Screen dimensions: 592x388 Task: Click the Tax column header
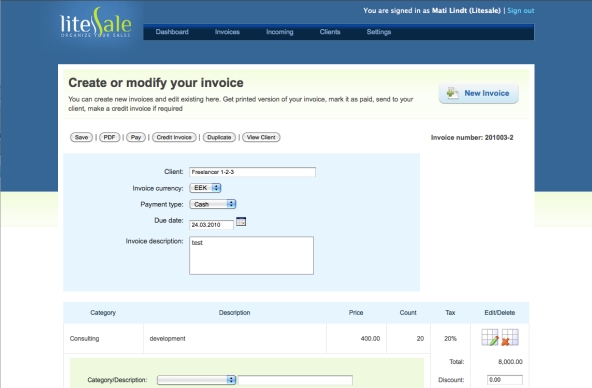coord(450,313)
